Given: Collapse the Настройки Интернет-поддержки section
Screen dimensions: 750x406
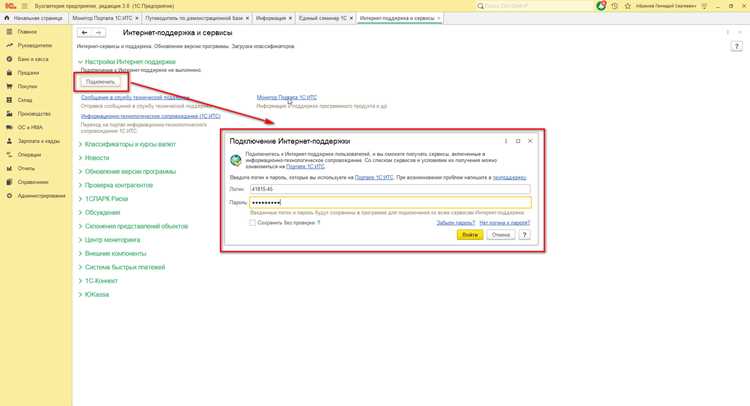Looking at the screenshot, I should pyautogui.click(x=128, y=62).
